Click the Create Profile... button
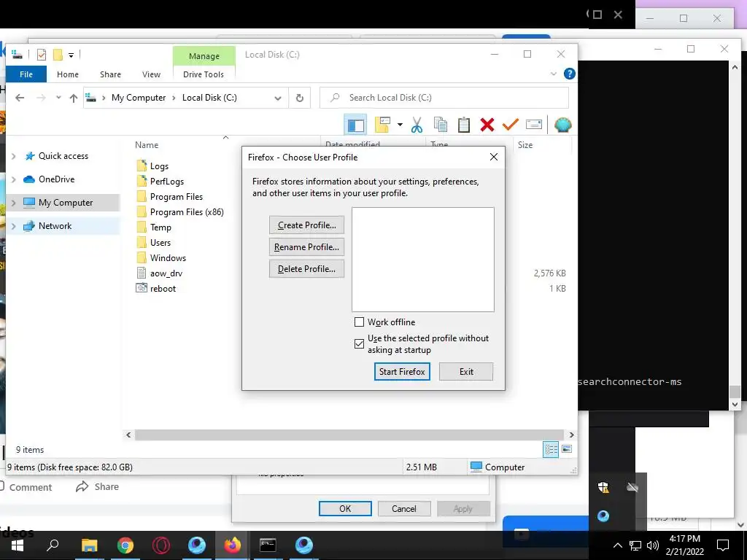Viewport: 747px width, 560px height. 307,225
